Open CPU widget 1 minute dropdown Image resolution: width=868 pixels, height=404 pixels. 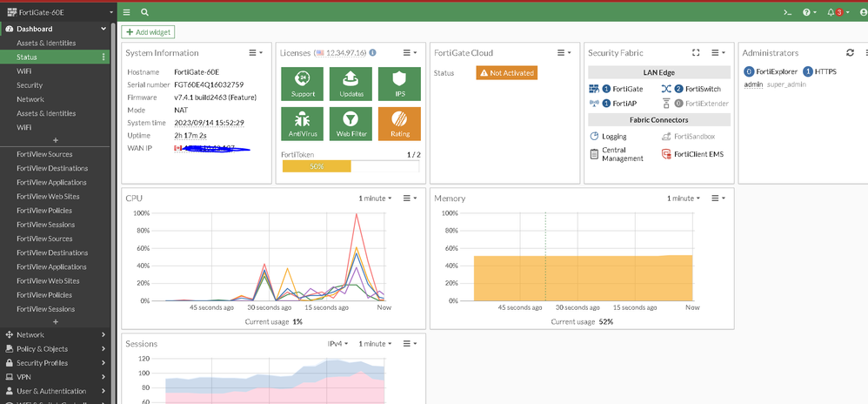click(375, 199)
